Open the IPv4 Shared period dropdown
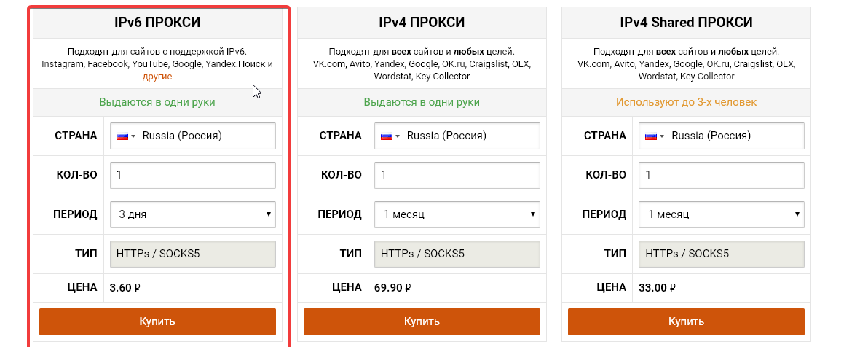The height and width of the screenshot is (347, 868). pyautogui.click(x=722, y=214)
